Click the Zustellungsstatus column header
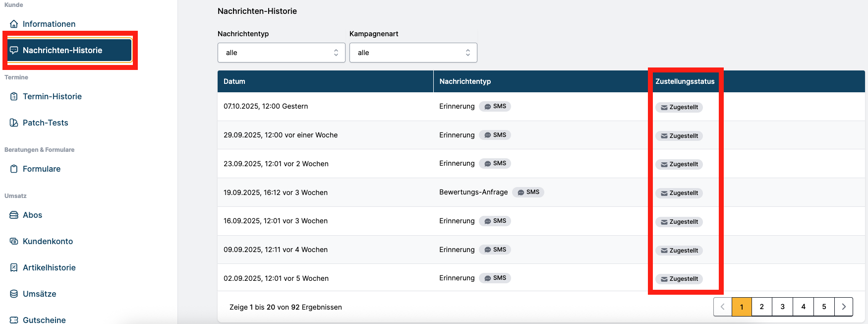This screenshot has width=868, height=324. [x=685, y=81]
